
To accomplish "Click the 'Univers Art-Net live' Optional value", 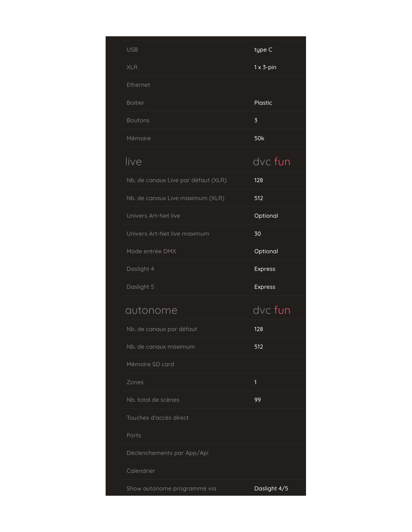I will point(266,216).
